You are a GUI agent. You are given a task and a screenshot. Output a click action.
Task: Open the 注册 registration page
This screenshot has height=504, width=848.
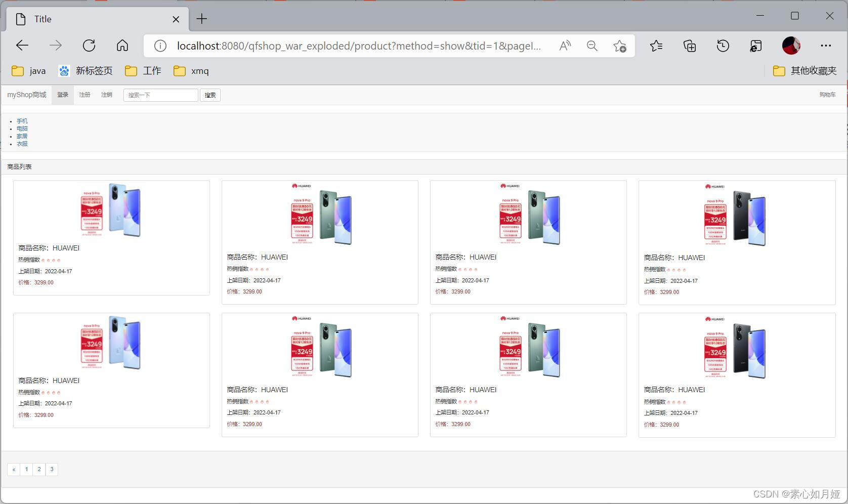click(84, 95)
